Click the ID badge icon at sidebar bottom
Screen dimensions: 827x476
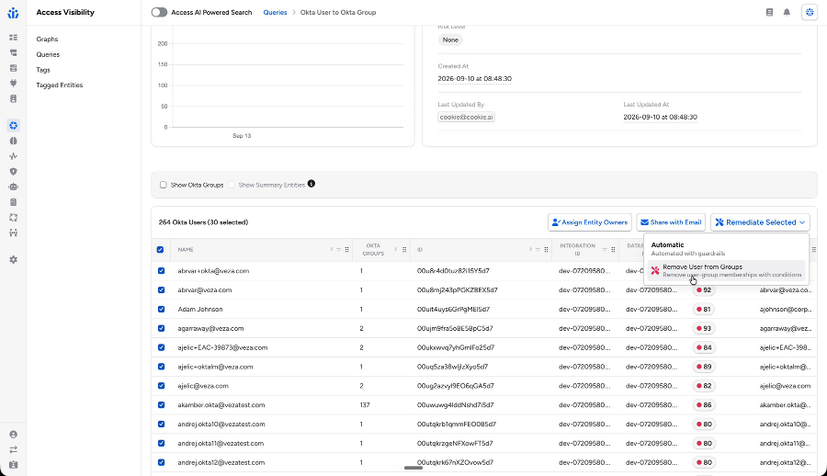click(x=13, y=465)
